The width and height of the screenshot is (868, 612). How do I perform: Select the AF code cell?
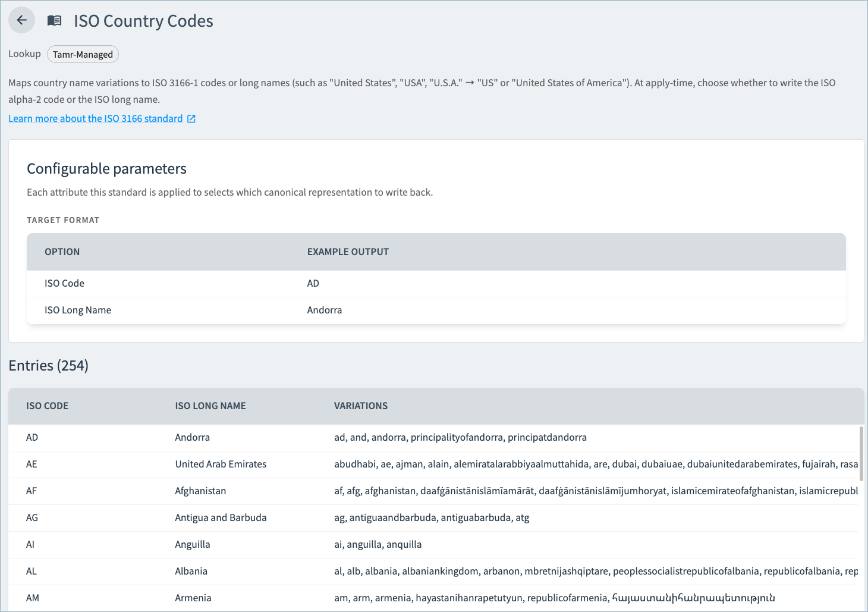coord(32,491)
